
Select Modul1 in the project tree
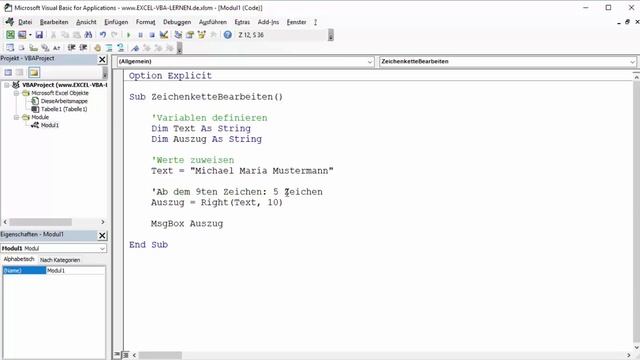(50, 125)
